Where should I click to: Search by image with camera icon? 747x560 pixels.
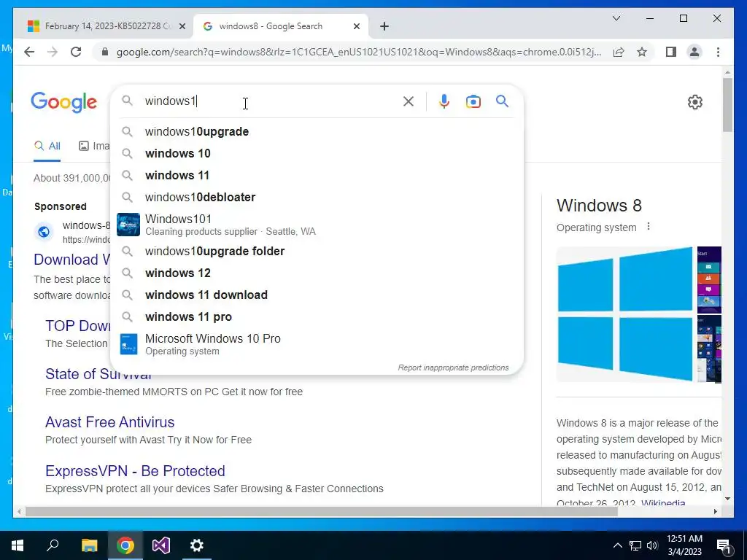coord(473,101)
